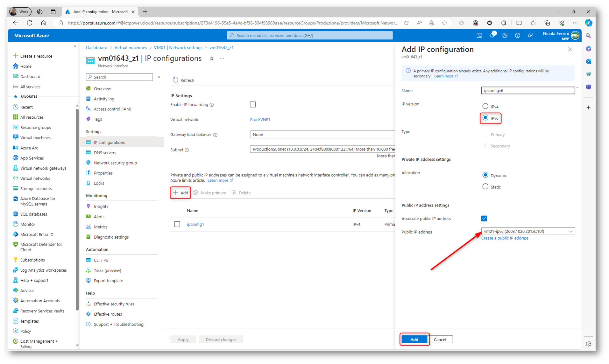The height and width of the screenshot is (364, 609).
Task: Click the Name field containing ipconfigv6
Action: coord(528,91)
